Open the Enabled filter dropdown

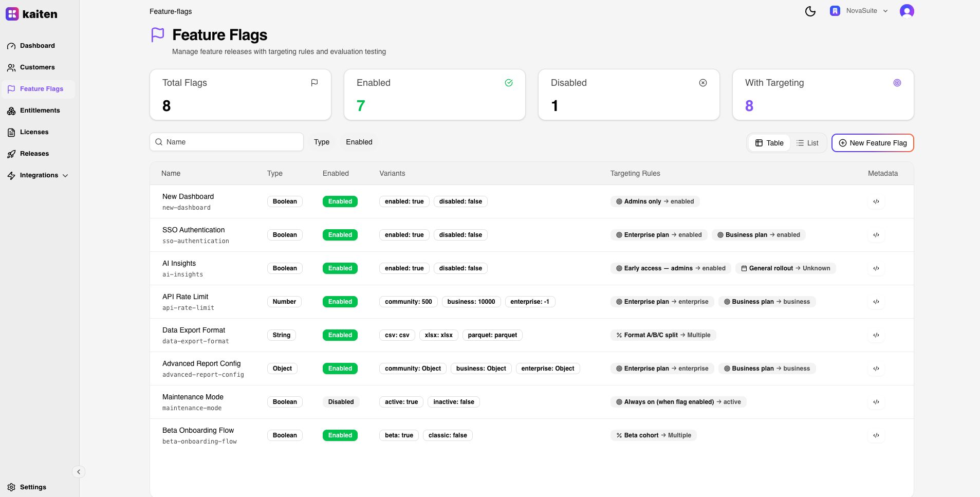(x=359, y=142)
